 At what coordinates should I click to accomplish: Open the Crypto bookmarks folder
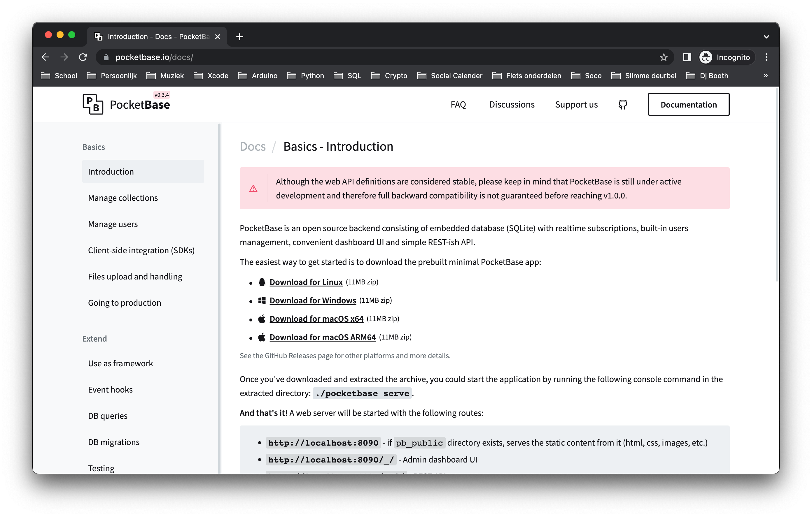click(389, 75)
